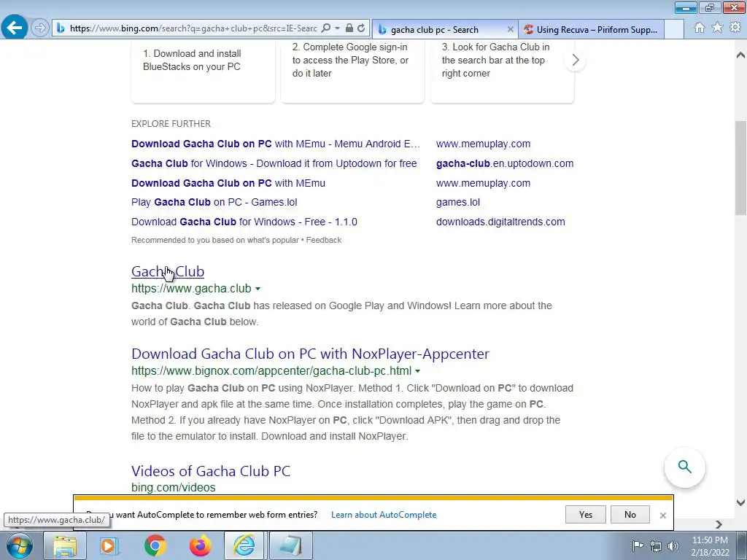
Task: Click 'Learn about AutoComplete' link
Action: (x=384, y=515)
